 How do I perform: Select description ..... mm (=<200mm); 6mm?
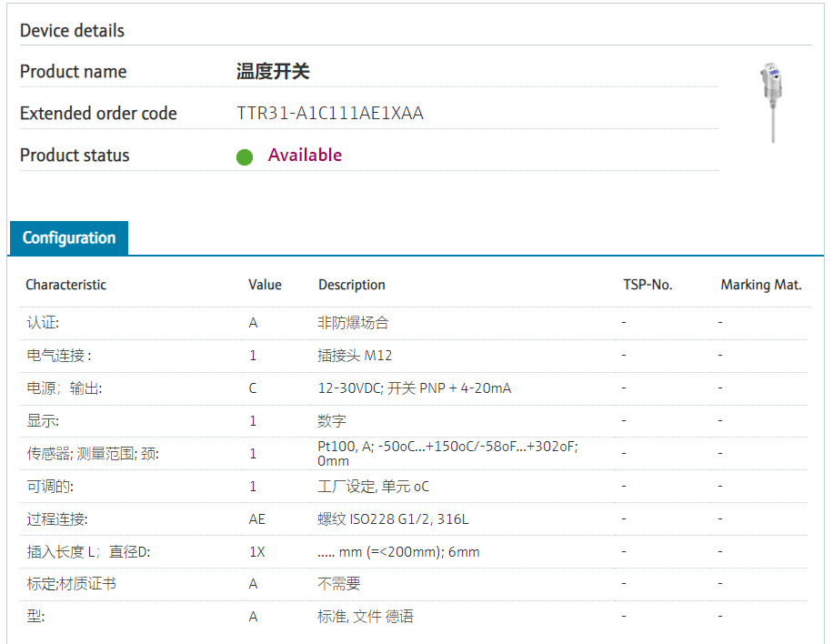398,552
